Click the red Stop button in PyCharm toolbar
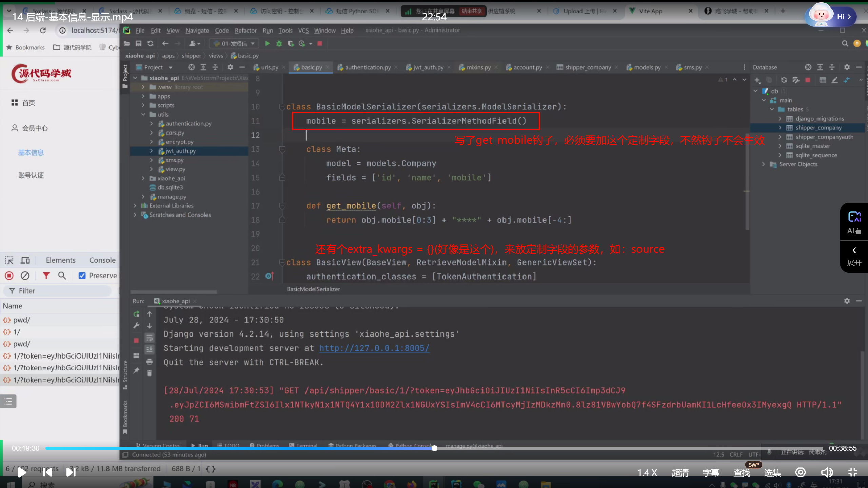The image size is (868, 488). (319, 43)
